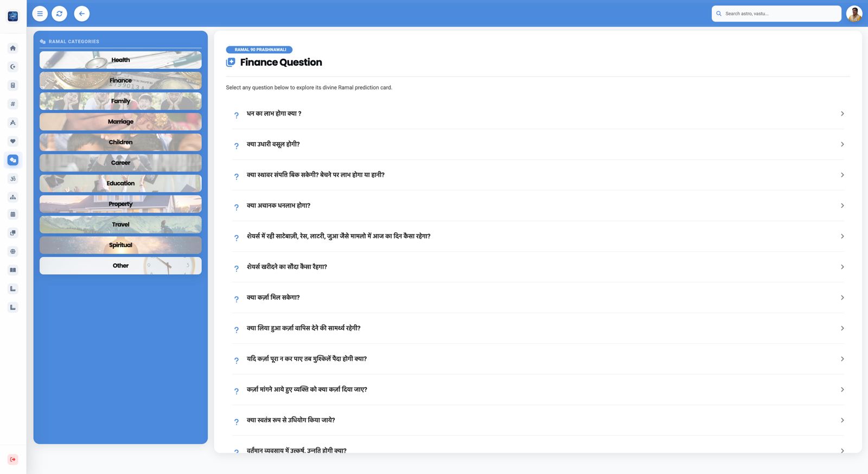The height and width of the screenshot is (474, 868).
Task: Select the active Ramal dice sidebar icon
Action: point(13,160)
